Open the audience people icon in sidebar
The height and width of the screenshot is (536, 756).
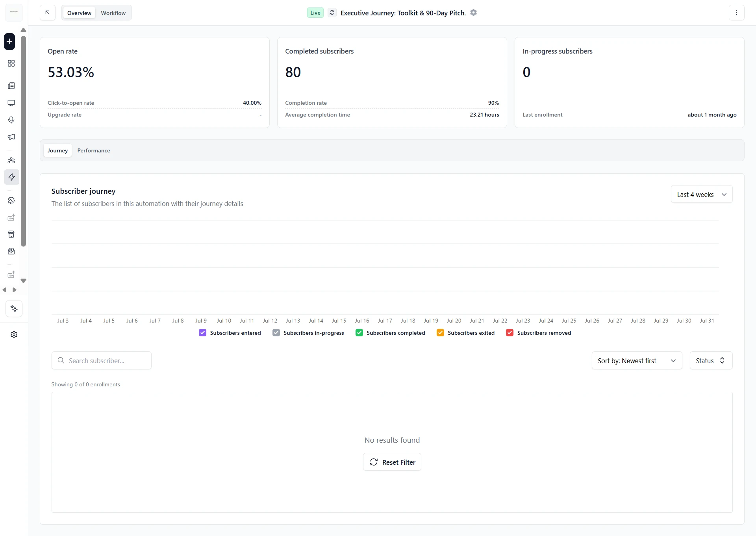click(11, 160)
